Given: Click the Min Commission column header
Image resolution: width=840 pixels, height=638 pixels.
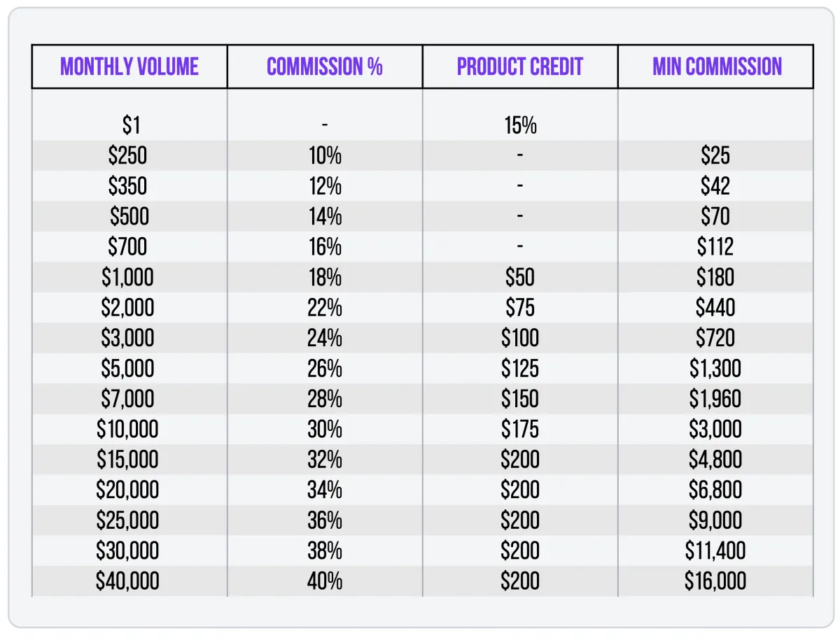Looking at the screenshot, I should coord(716,67).
